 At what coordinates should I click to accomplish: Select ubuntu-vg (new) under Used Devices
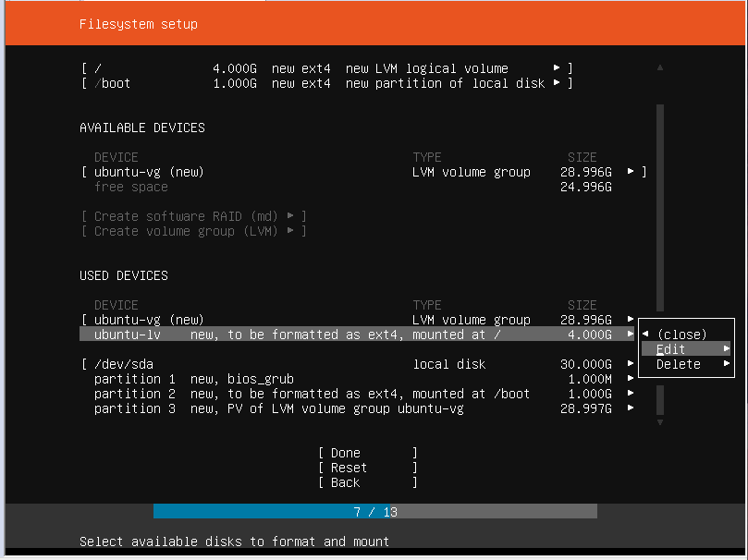[x=358, y=320]
